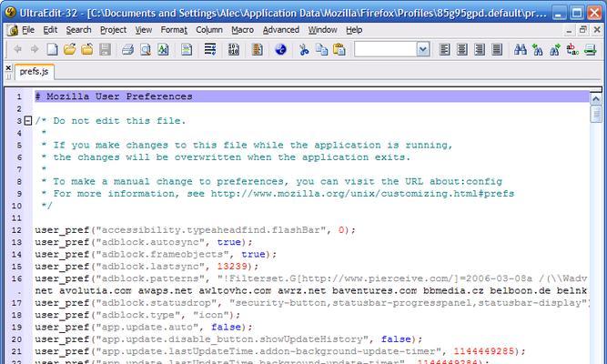Screen dimensions: 607x364
Task: Cut selection with the scissors icon
Action: tap(304, 49)
